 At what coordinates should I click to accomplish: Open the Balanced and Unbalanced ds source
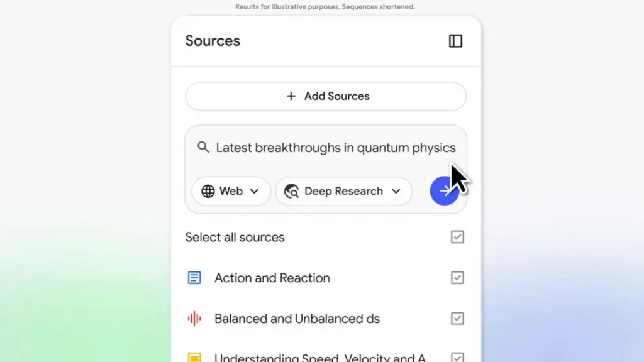(297, 318)
